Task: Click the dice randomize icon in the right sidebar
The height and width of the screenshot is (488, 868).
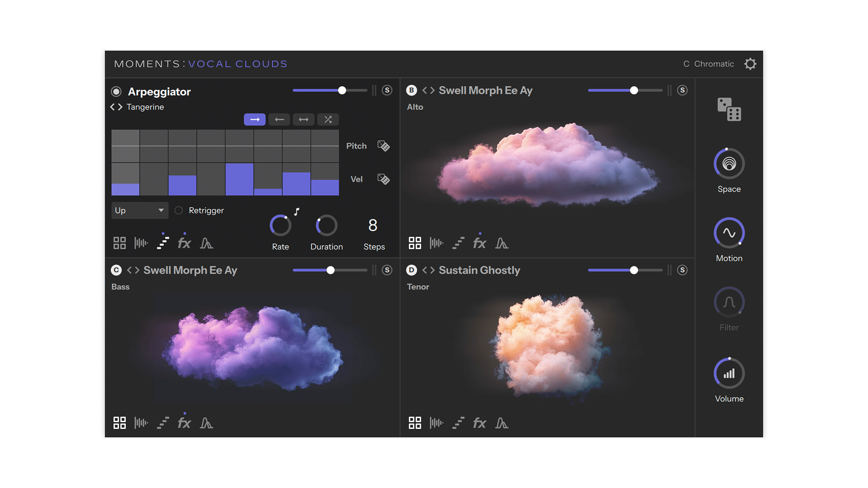Action: point(728,109)
